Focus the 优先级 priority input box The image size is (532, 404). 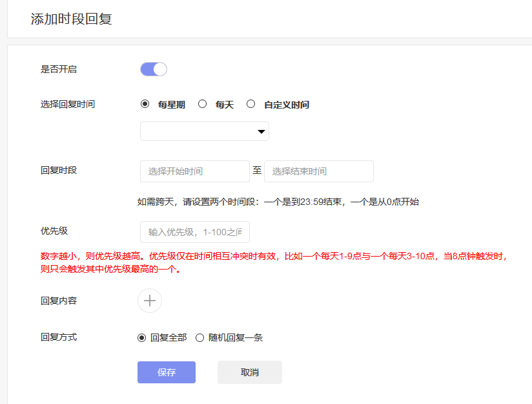[x=195, y=232]
